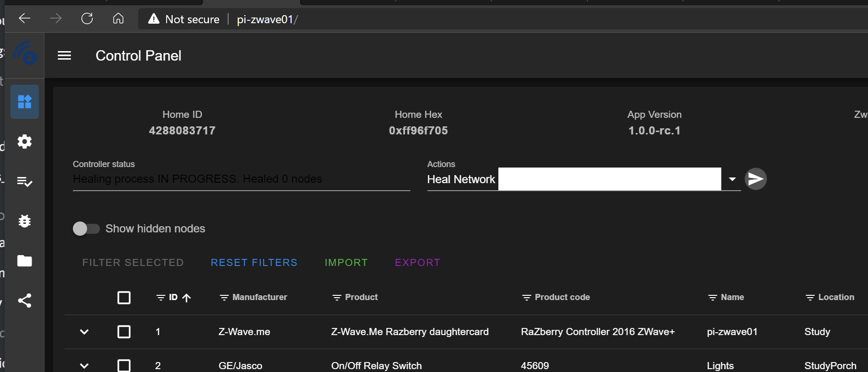Go to the browser home page
The width and height of the screenshot is (868, 372).
point(118,19)
